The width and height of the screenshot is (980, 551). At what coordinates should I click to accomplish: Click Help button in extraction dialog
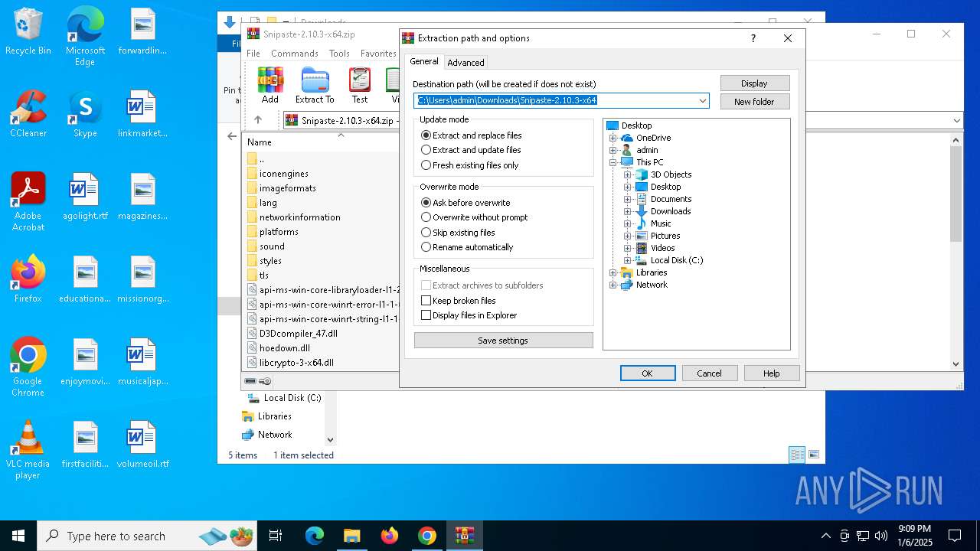[x=772, y=373]
